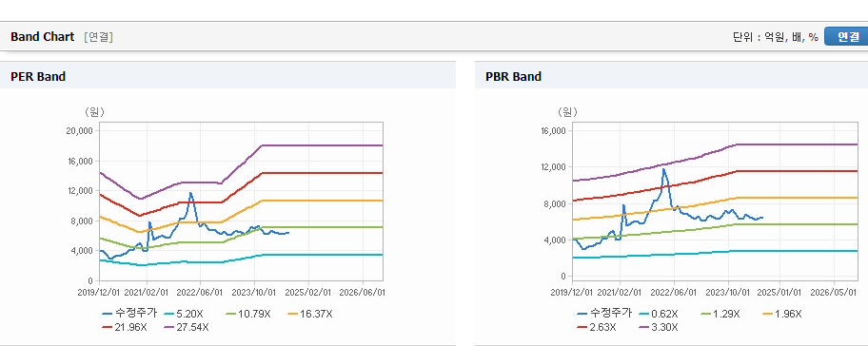Click the 16,000 y-axis label in PBR chart
This screenshot has width=868, height=346.
[553, 131]
